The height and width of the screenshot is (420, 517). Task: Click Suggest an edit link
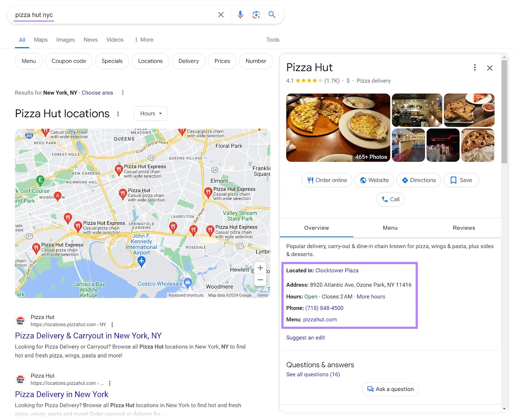tap(306, 338)
